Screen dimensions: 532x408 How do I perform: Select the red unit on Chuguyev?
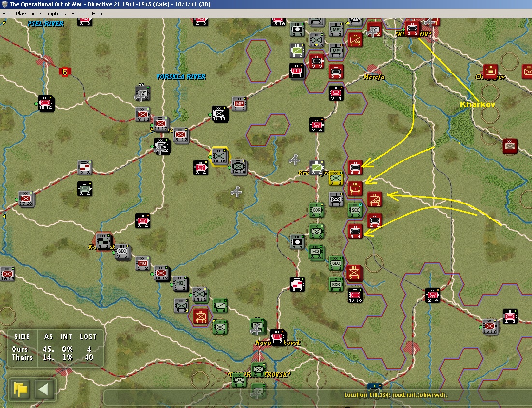490,72
